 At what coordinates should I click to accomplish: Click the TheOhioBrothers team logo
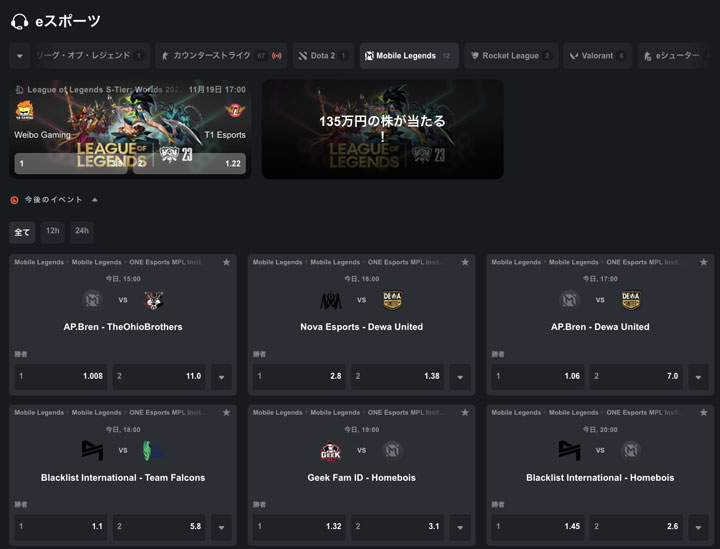click(x=154, y=300)
